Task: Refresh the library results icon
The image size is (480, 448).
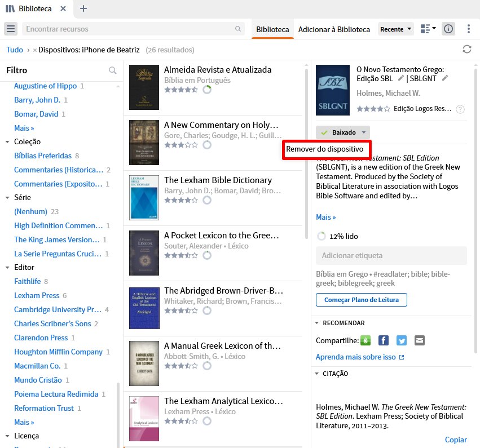Action: [467, 49]
